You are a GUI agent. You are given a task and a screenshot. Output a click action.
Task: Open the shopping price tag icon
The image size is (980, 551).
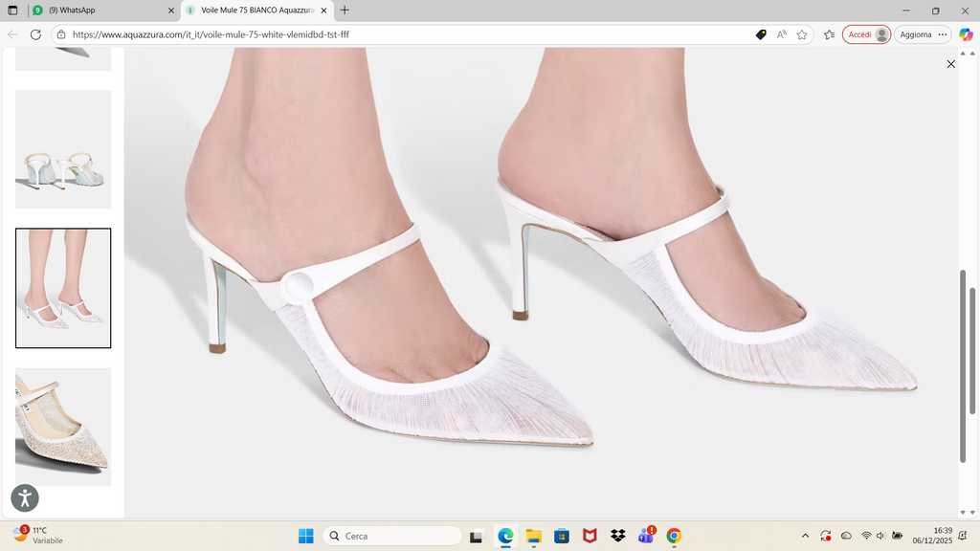point(761,34)
